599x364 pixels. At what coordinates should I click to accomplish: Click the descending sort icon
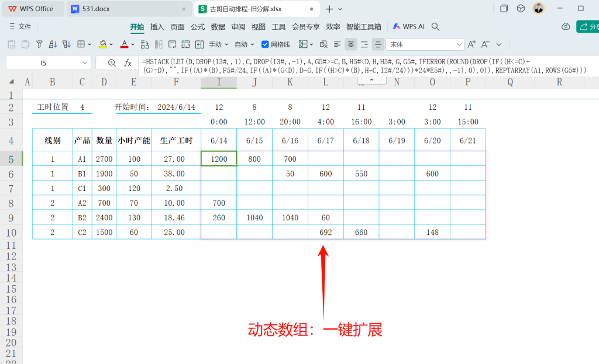pos(67,44)
